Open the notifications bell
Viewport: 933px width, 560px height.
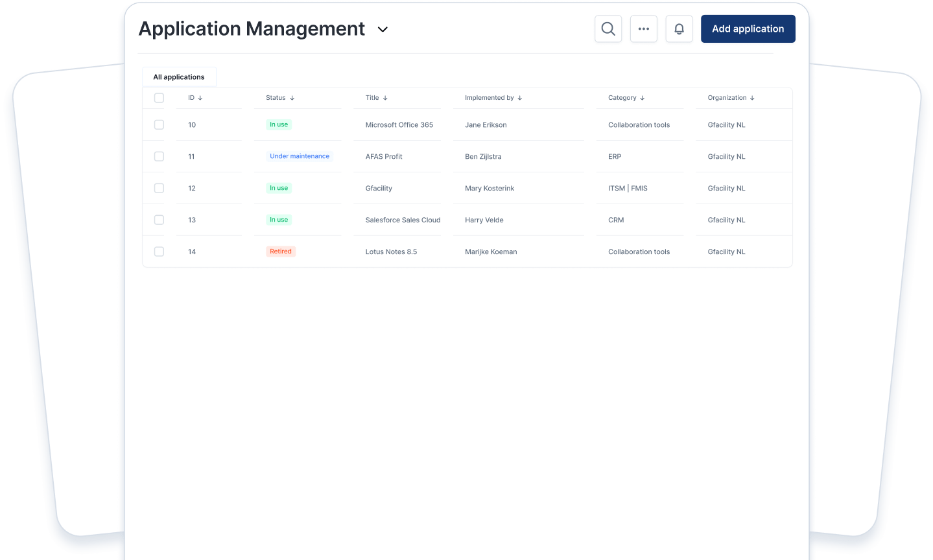tap(679, 29)
